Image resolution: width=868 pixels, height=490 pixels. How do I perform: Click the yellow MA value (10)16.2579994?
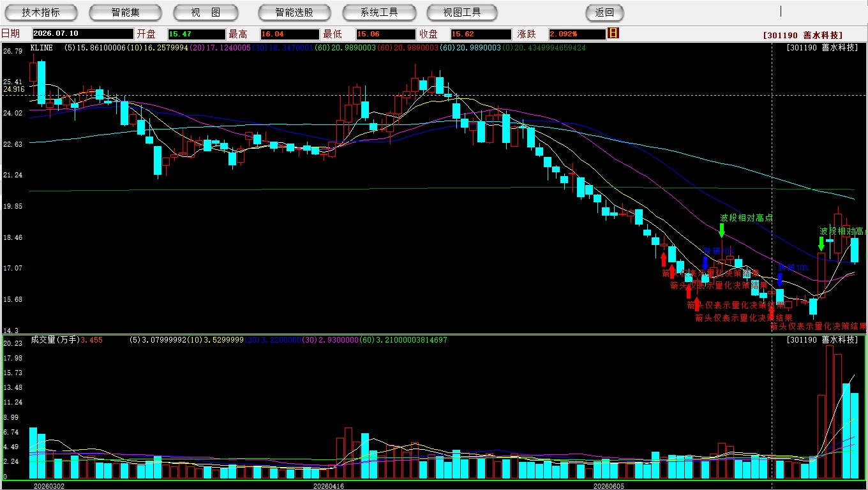pyautogui.click(x=156, y=48)
